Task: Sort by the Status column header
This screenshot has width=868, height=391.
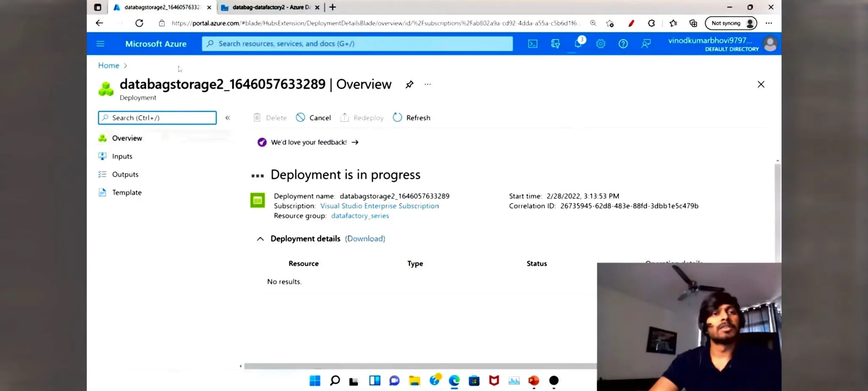Action: (537, 264)
